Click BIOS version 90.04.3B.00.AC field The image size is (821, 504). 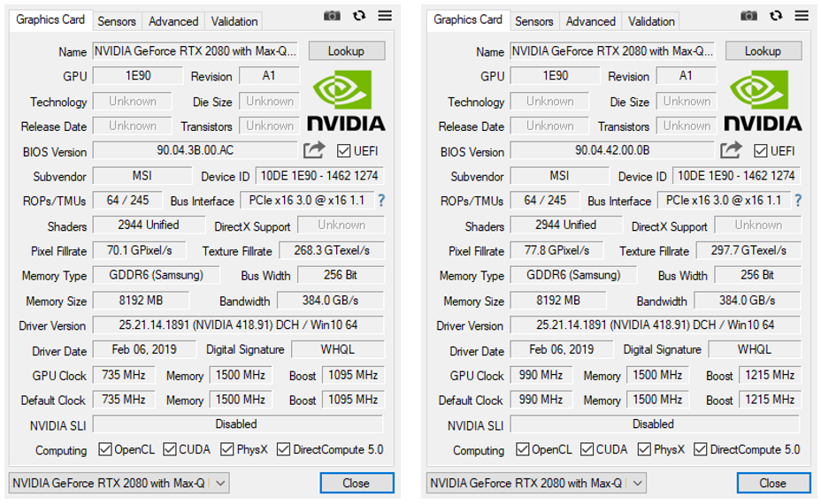(x=195, y=150)
